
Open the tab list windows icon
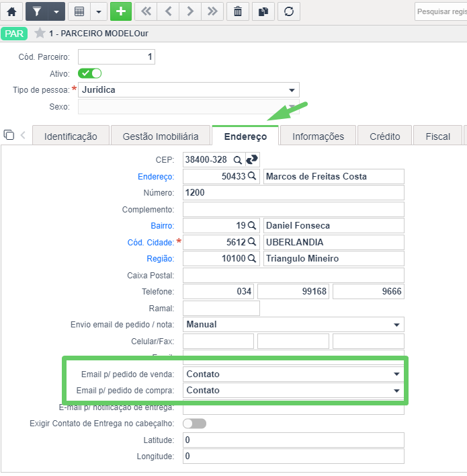(x=9, y=134)
